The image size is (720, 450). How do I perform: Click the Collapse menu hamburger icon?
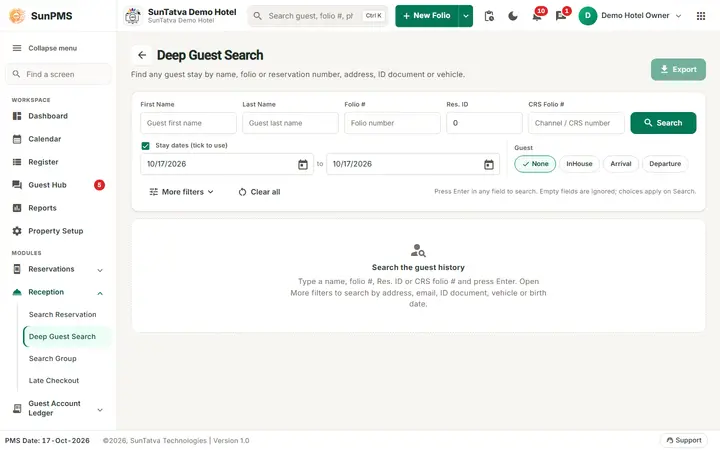(17, 48)
